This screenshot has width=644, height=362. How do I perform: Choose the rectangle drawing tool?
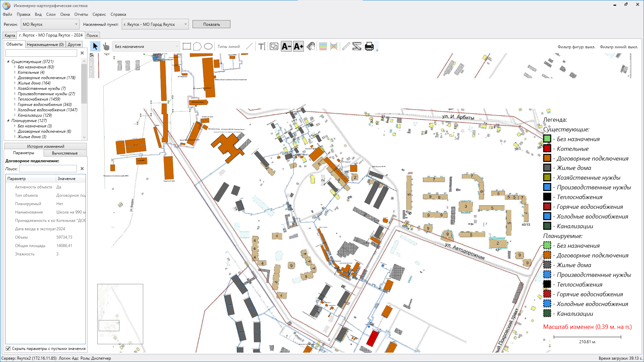click(x=187, y=46)
